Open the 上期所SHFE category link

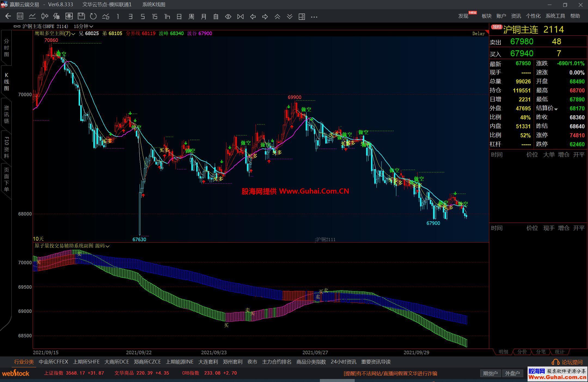[x=86, y=362]
